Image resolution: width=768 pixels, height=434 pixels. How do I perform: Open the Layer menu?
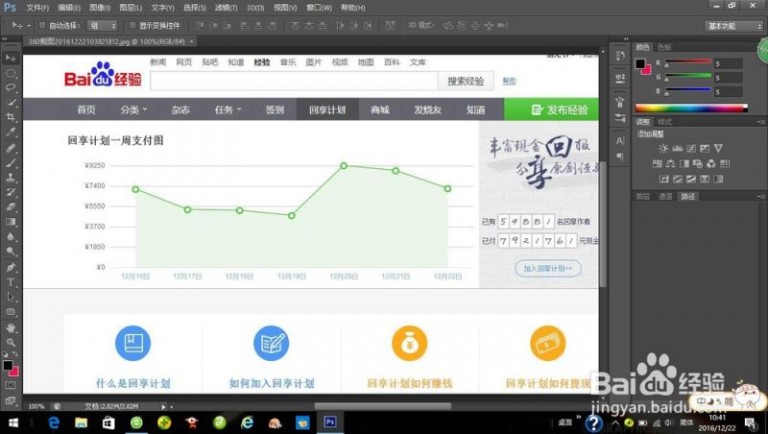tap(130, 8)
